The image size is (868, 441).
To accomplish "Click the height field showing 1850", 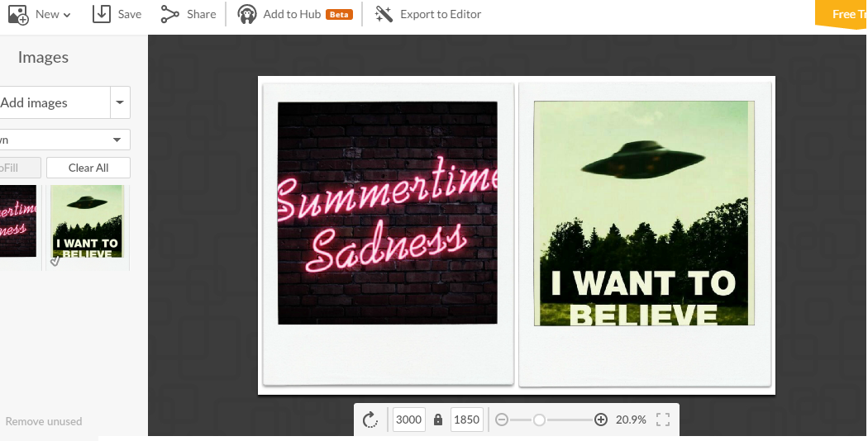I will click(467, 420).
